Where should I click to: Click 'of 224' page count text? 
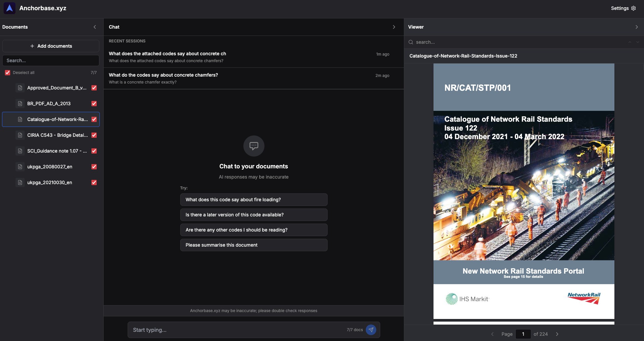coord(540,334)
